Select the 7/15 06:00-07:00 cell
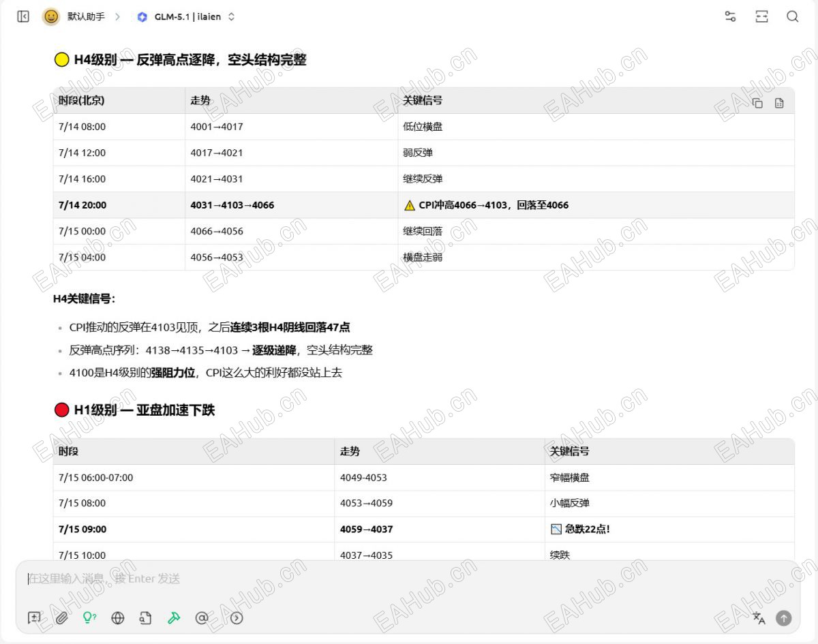Viewport: 818px width, 644px height. 194,478
